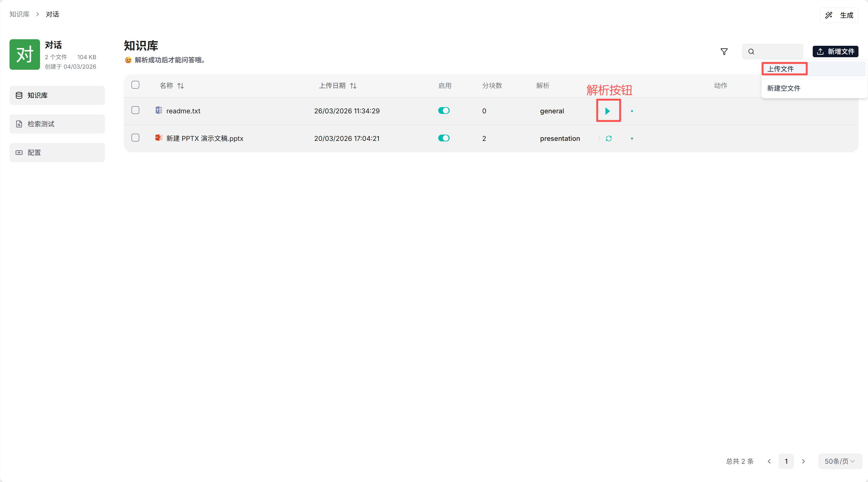868x482 pixels.
Task: Choose 新建空文件 menu option
Action: pyautogui.click(x=784, y=88)
